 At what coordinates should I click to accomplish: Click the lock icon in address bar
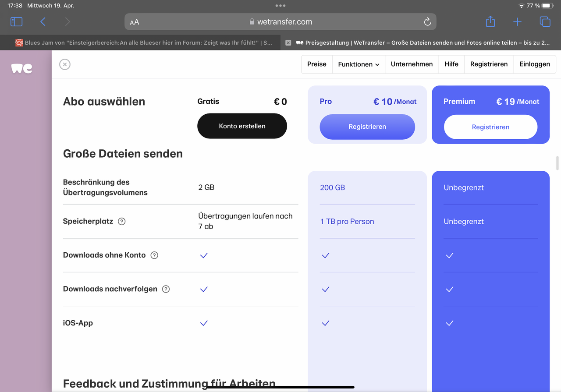252,22
